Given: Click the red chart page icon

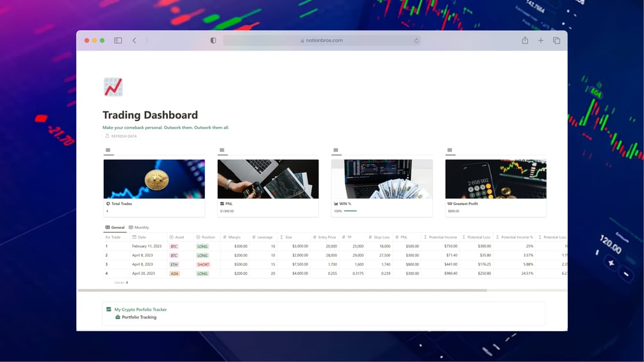Looking at the screenshot, I should click(113, 87).
